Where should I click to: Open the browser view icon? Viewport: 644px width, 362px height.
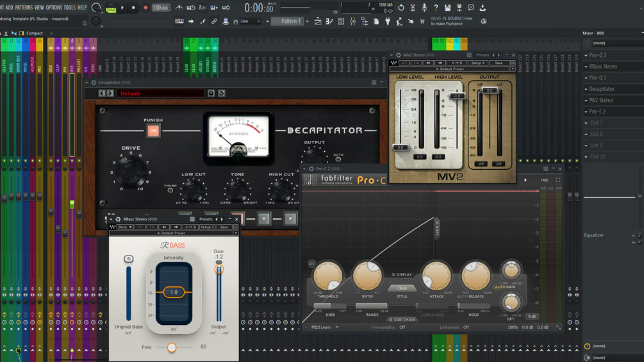pos(365,21)
